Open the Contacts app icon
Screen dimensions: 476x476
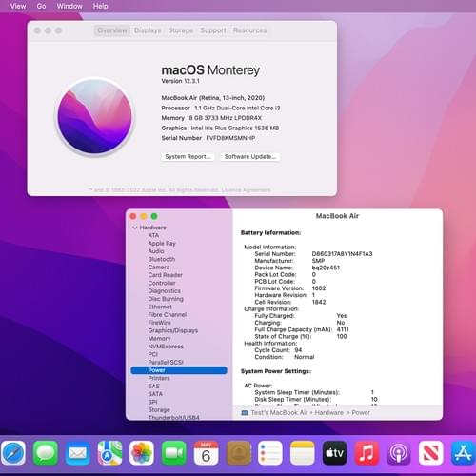[x=238, y=453]
